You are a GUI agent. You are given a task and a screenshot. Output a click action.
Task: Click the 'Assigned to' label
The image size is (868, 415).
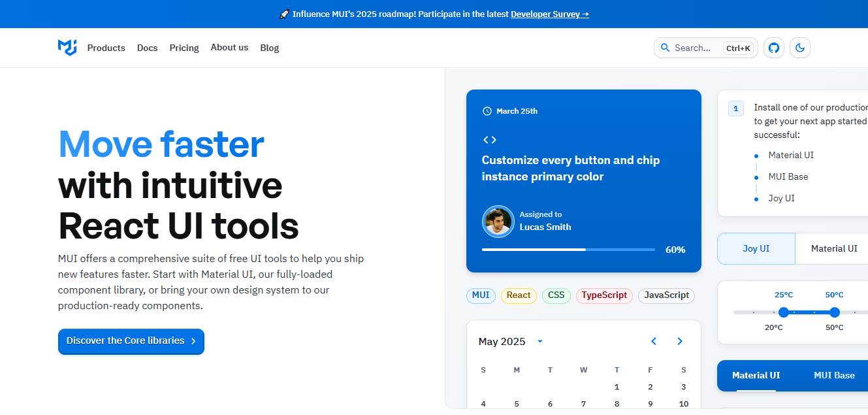pos(541,214)
